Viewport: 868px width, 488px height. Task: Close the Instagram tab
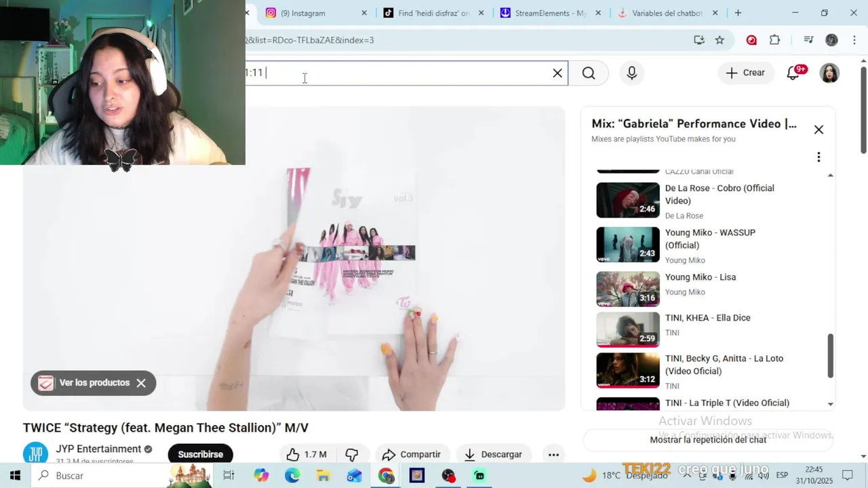pyautogui.click(x=364, y=13)
